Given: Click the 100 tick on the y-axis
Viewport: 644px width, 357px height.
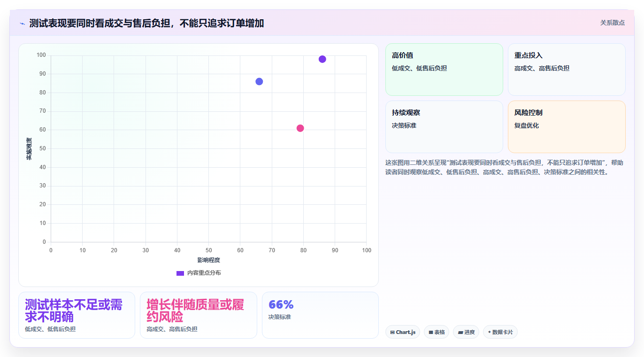Looking at the screenshot, I should [x=41, y=55].
